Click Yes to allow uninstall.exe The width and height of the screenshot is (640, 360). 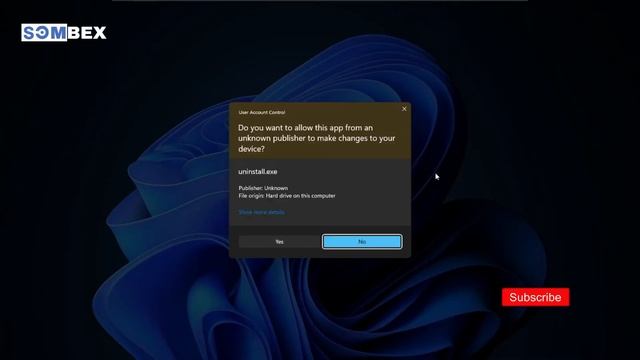tap(280, 242)
